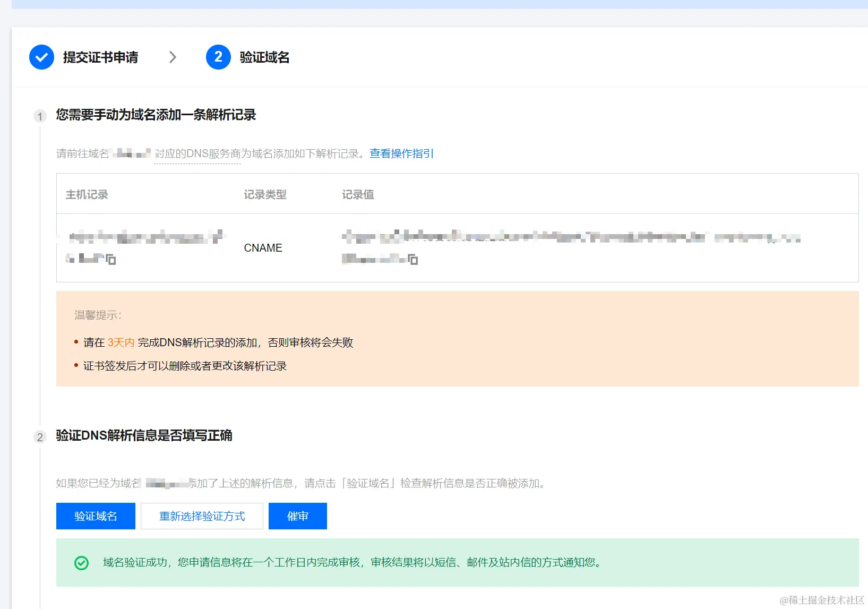Image resolution: width=868 pixels, height=609 pixels.
Task: Click the 记录值 column header
Action: (x=358, y=195)
